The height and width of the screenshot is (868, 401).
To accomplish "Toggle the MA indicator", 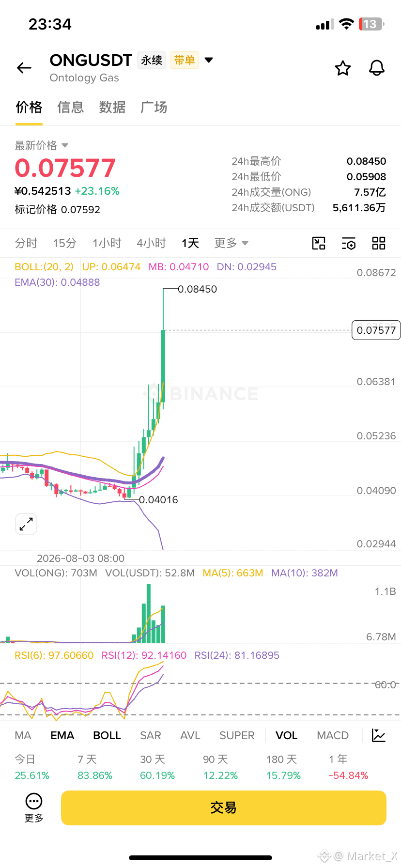I will point(23,735).
